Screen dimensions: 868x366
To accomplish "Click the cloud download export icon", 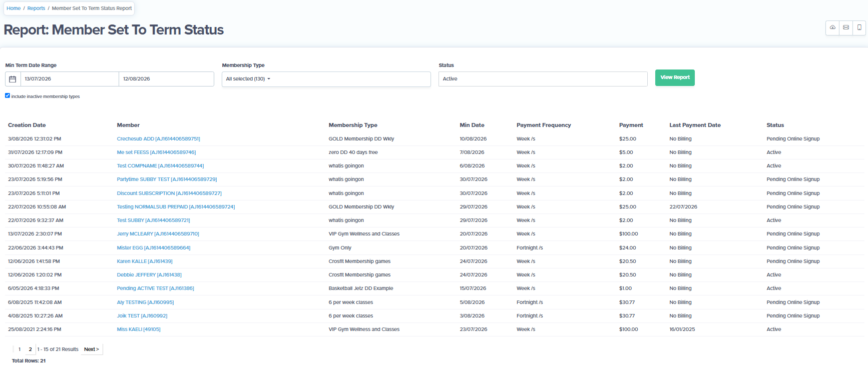I will pos(832,27).
